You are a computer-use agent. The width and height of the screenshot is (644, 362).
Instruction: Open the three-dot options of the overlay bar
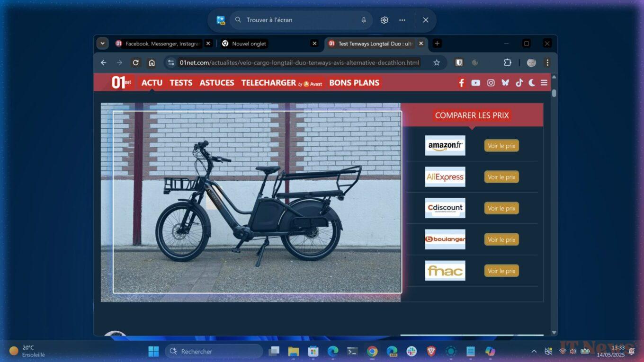[402, 20]
